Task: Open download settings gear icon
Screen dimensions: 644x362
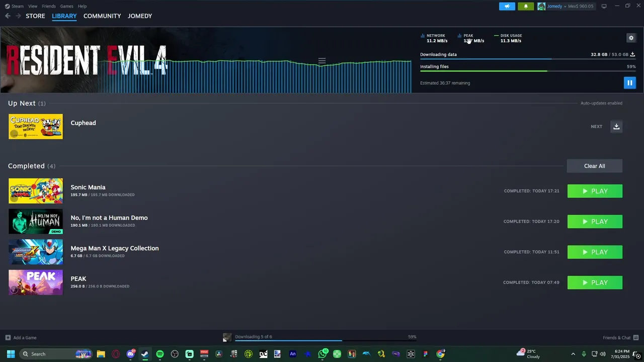Action: [631, 38]
